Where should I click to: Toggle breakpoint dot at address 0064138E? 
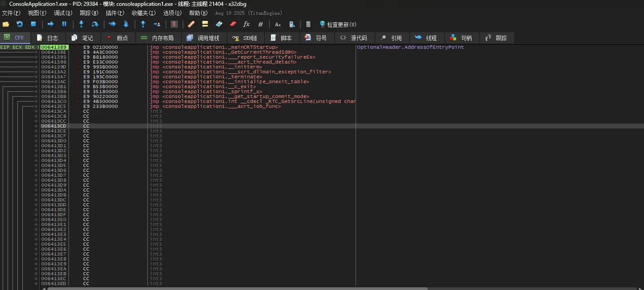click(36, 52)
